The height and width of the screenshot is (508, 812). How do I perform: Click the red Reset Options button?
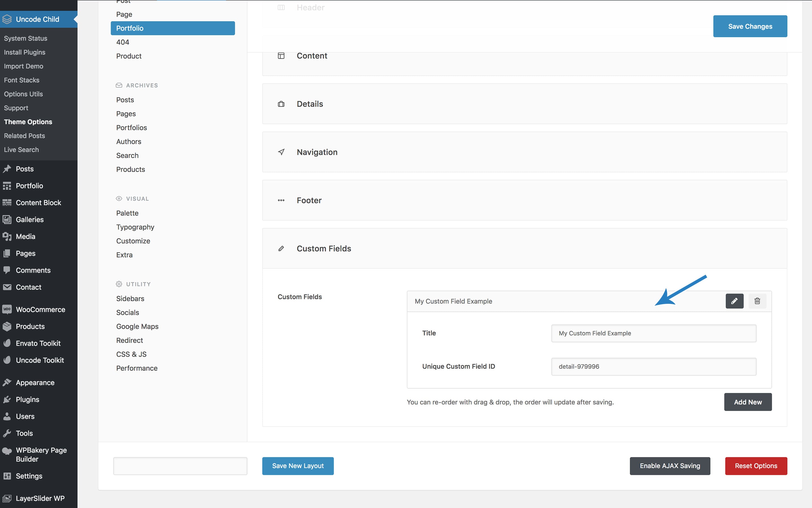(756, 466)
